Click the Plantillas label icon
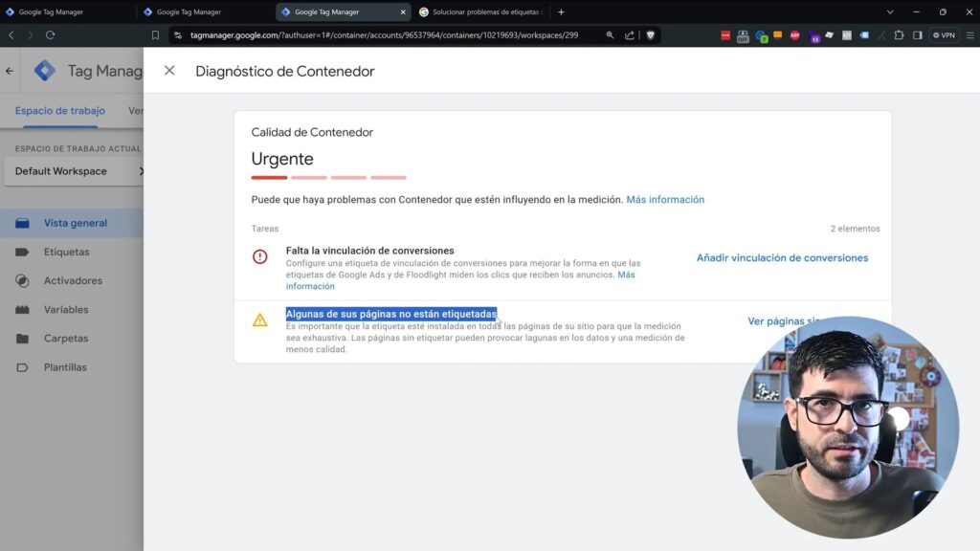980x551 pixels. pos(22,367)
